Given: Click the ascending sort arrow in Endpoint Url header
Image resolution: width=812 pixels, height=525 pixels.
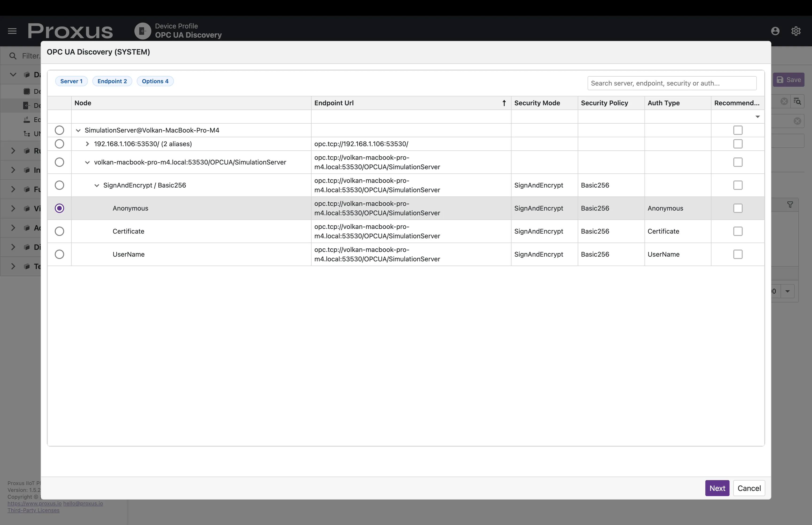Looking at the screenshot, I should click(x=504, y=103).
